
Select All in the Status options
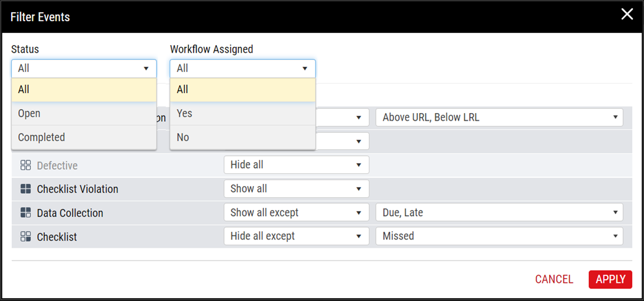coord(84,90)
